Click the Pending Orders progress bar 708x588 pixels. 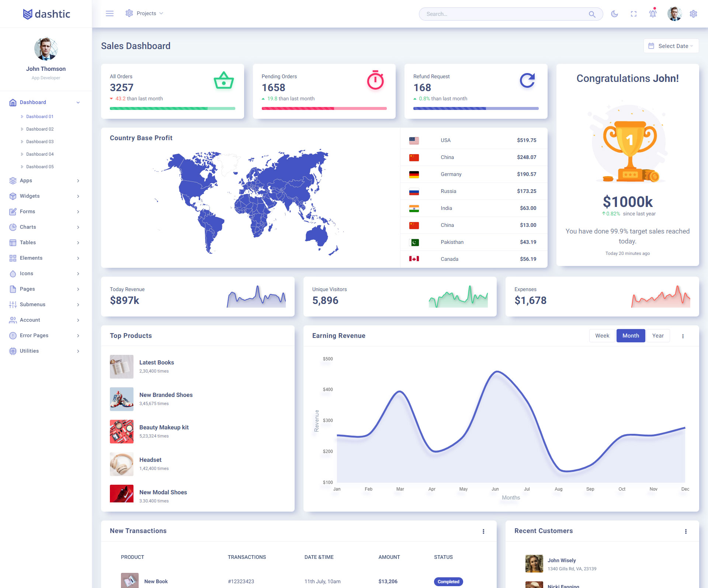point(324,108)
